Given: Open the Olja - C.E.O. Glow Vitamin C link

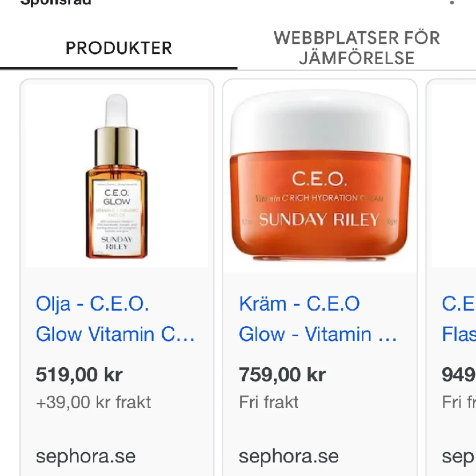Looking at the screenshot, I should 115,319.
